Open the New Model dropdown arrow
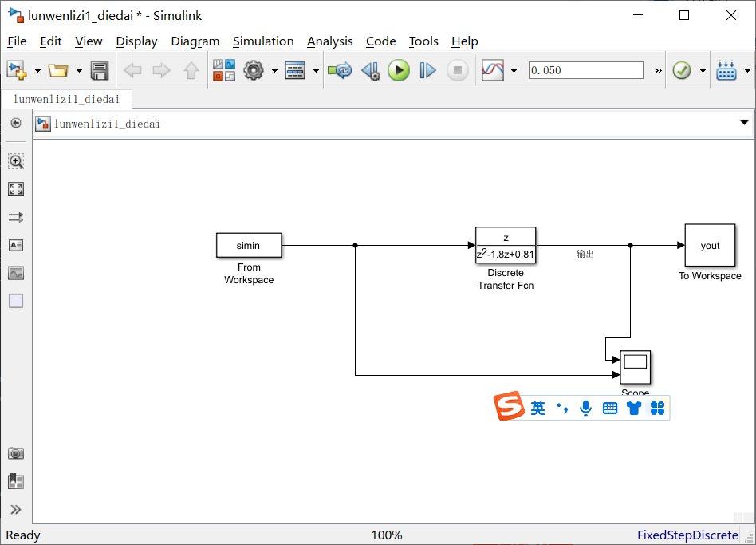Image resolution: width=756 pixels, height=545 pixels. point(37,70)
